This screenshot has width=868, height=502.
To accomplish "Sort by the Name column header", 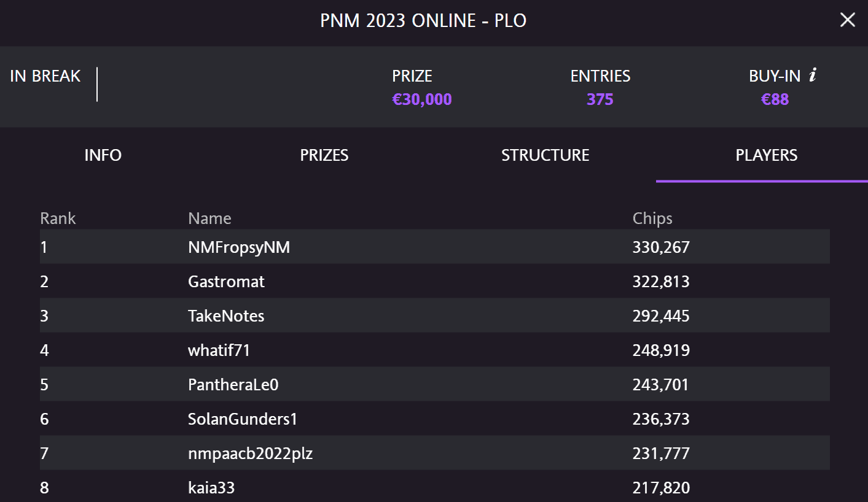I will [209, 218].
